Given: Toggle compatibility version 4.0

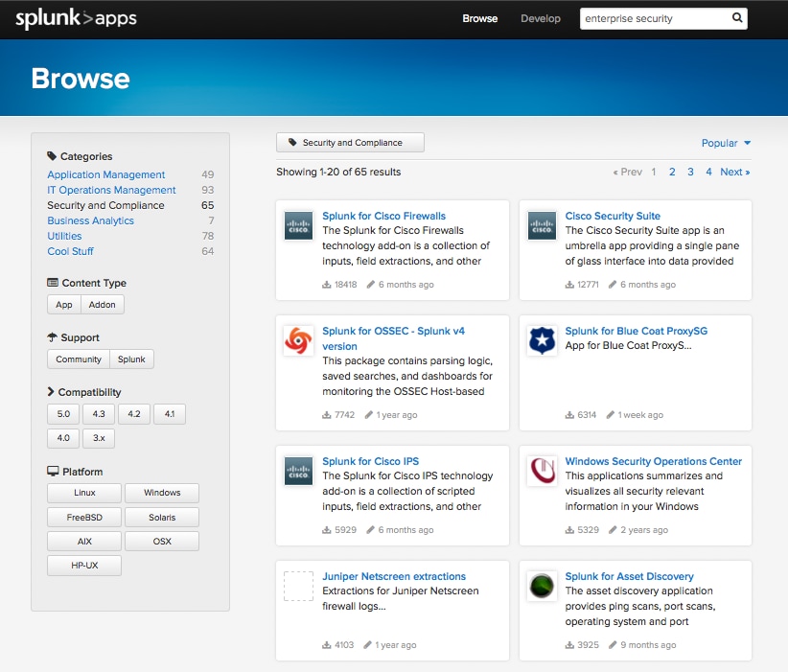Looking at the screenshot, I should [63, 438].
